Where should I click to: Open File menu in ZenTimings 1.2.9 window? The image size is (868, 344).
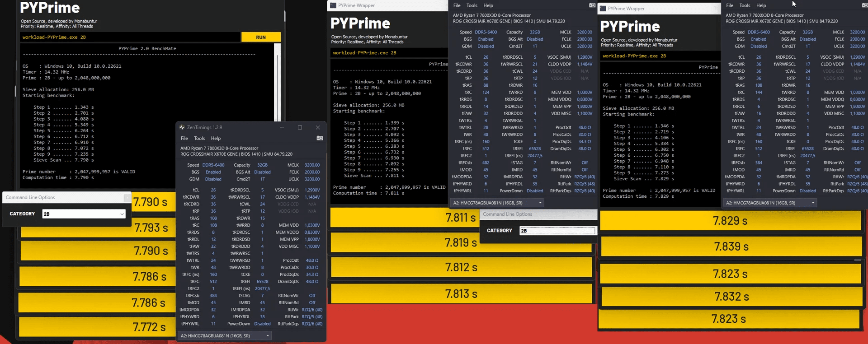tap(184, 139)
